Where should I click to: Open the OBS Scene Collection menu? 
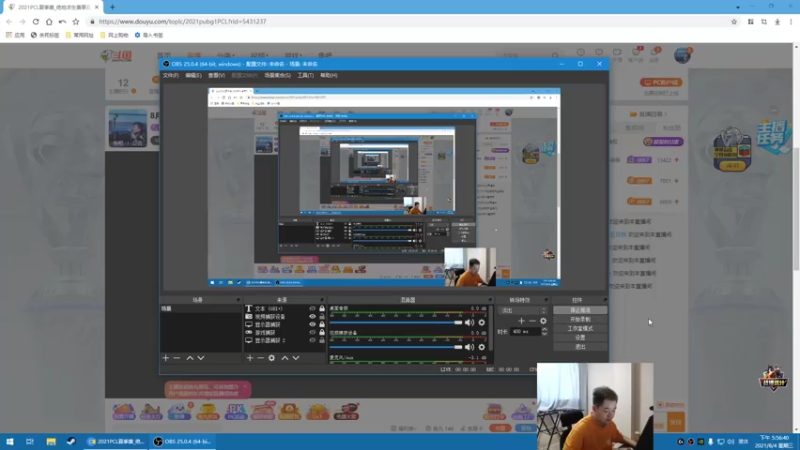coord(278,76)
